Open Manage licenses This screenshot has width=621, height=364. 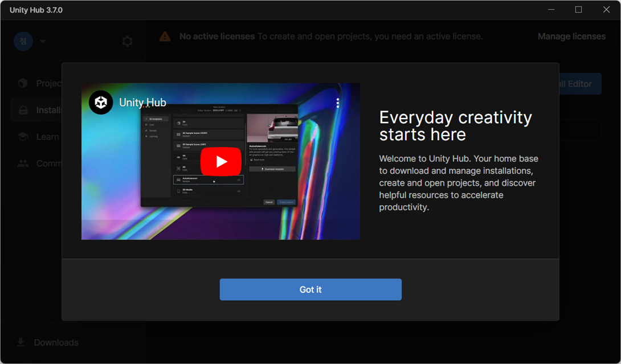click(x=571, y=36)
